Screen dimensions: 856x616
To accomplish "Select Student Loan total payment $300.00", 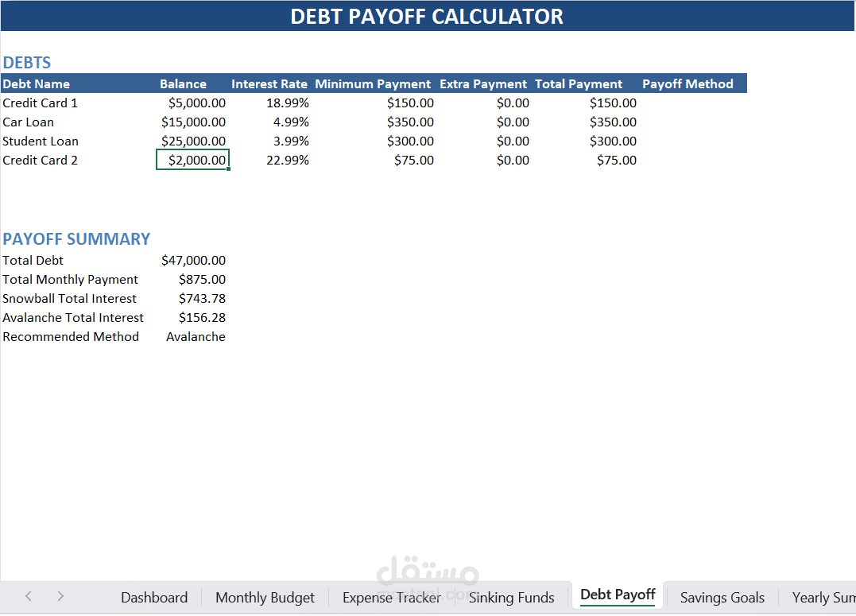I will click(613, 141).
